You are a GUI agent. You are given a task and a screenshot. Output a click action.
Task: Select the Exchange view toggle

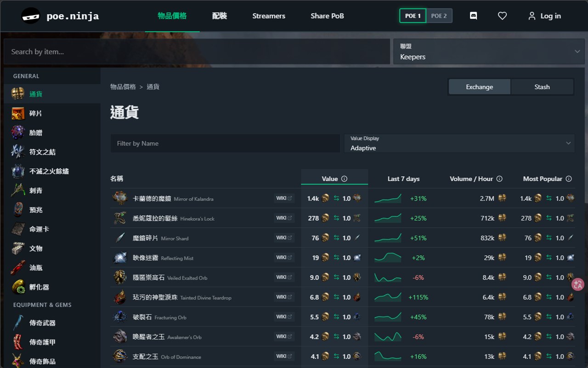coord(479,87)
